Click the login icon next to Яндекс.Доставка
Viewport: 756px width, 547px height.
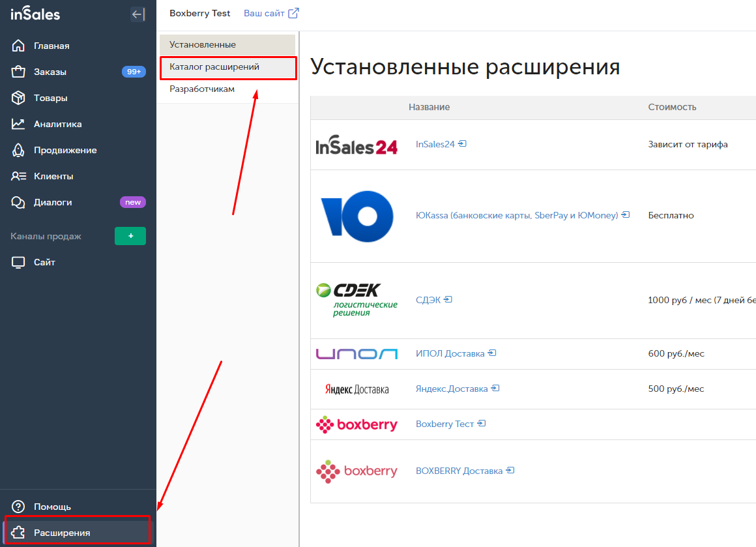pos(495,389)
